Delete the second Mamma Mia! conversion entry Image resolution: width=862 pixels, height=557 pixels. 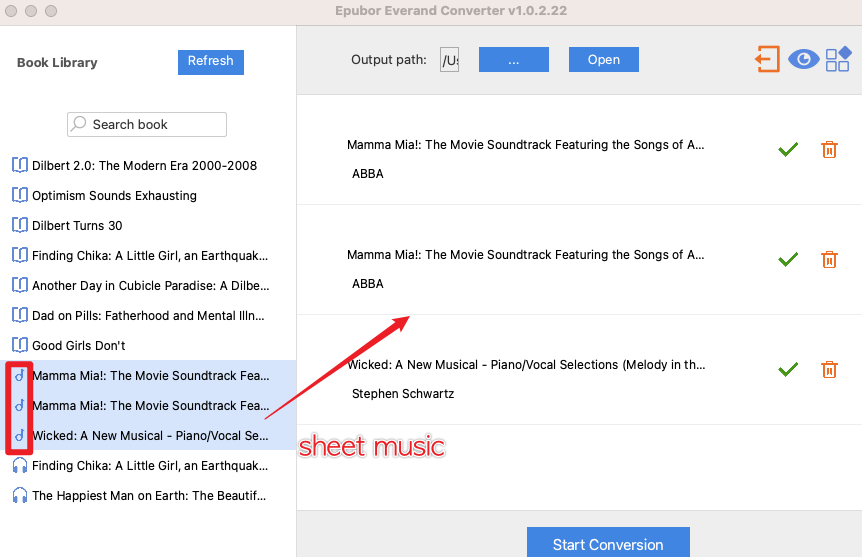[829, 260]
